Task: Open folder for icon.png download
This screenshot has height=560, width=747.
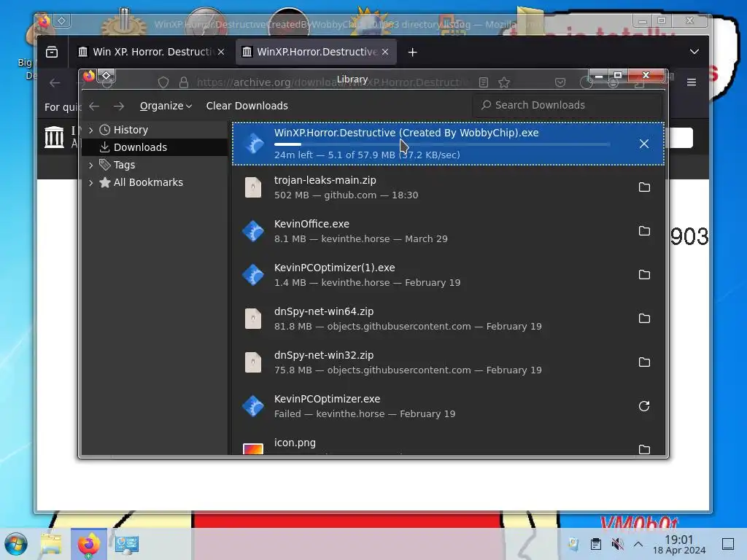Action: [x=644, y=449]
